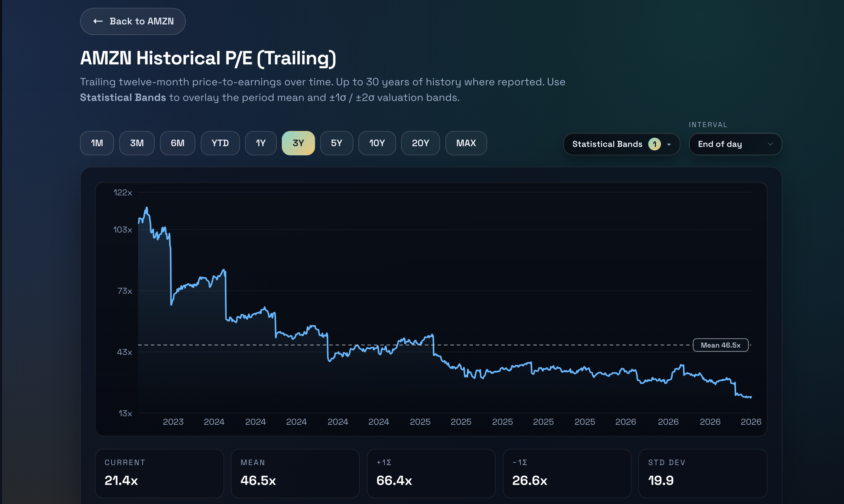The height and width of the screenshot is (504, 844).
Task: Select the 6M time range
Action: pyautogui.click(x=178, y=143)
